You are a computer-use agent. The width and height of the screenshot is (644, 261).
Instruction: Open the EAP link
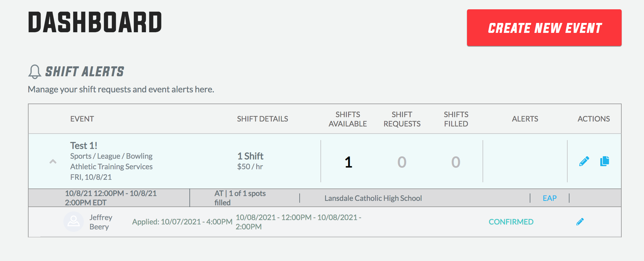(550, 198)
